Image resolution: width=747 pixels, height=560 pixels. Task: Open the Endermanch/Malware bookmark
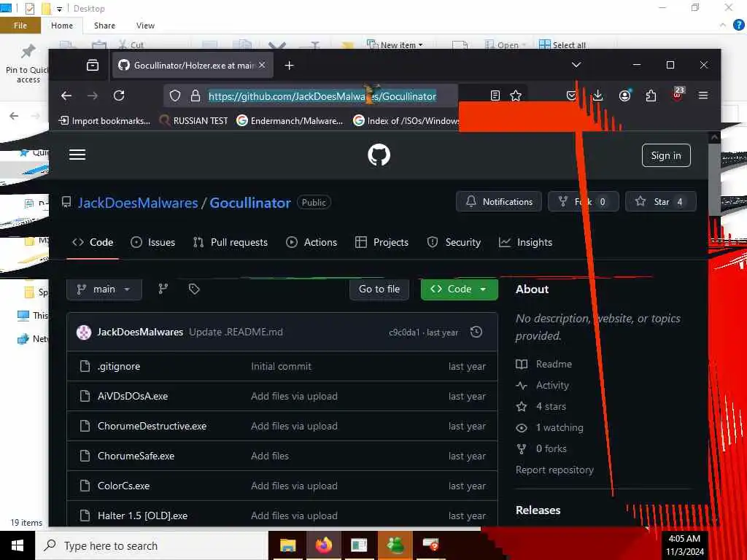(290, 121)
